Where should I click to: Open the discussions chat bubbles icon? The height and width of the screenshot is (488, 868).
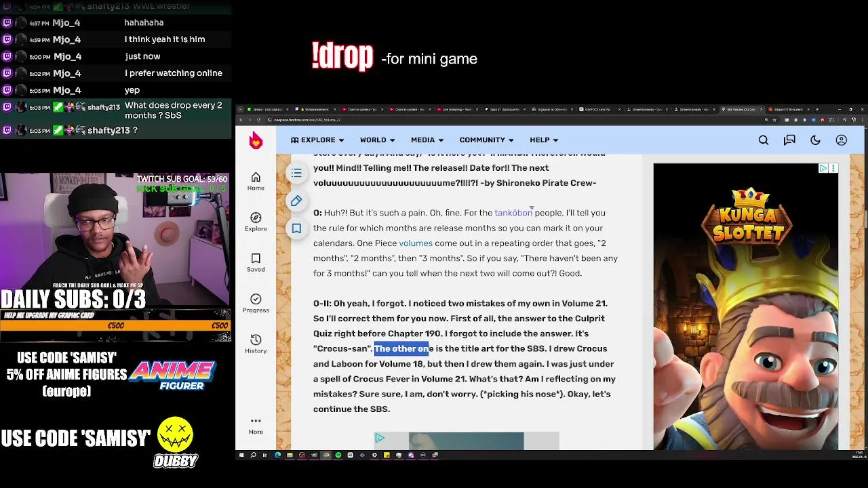click(x=789, y=140)
